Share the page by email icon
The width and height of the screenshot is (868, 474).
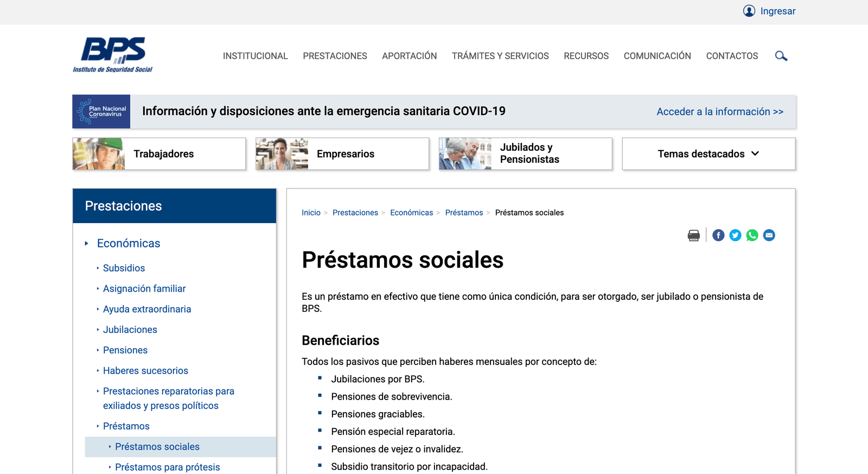[769, 235]
